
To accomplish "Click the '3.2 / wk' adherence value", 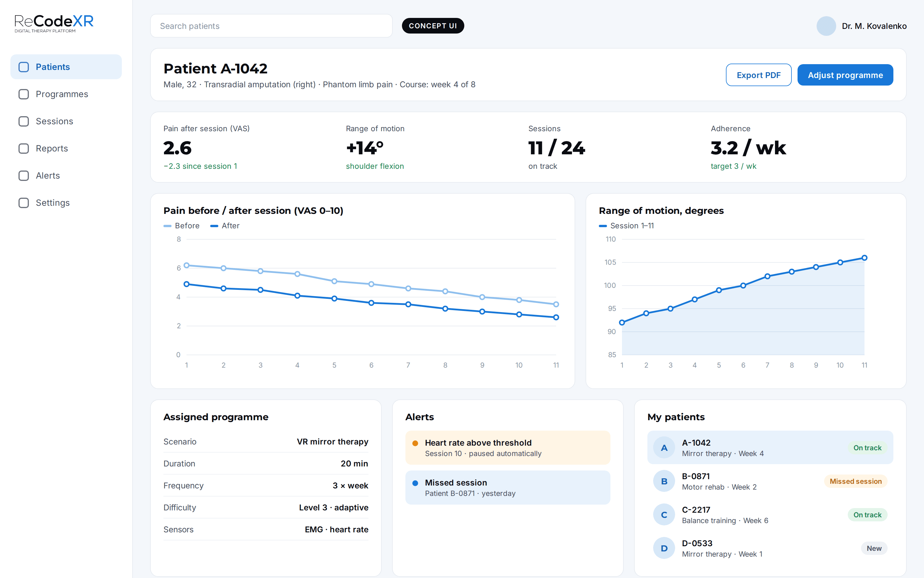I will click(x=748, y=148).
